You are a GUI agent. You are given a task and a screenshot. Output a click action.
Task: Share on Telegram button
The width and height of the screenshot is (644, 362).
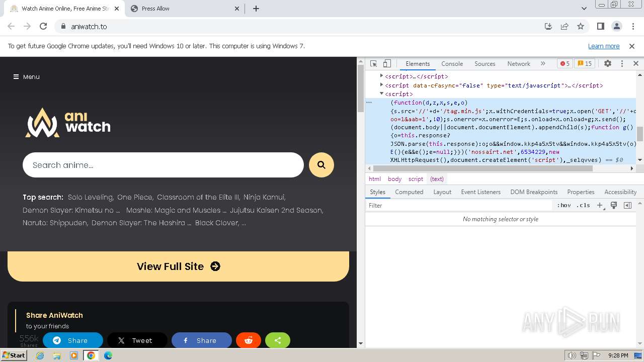coord(73,340)
